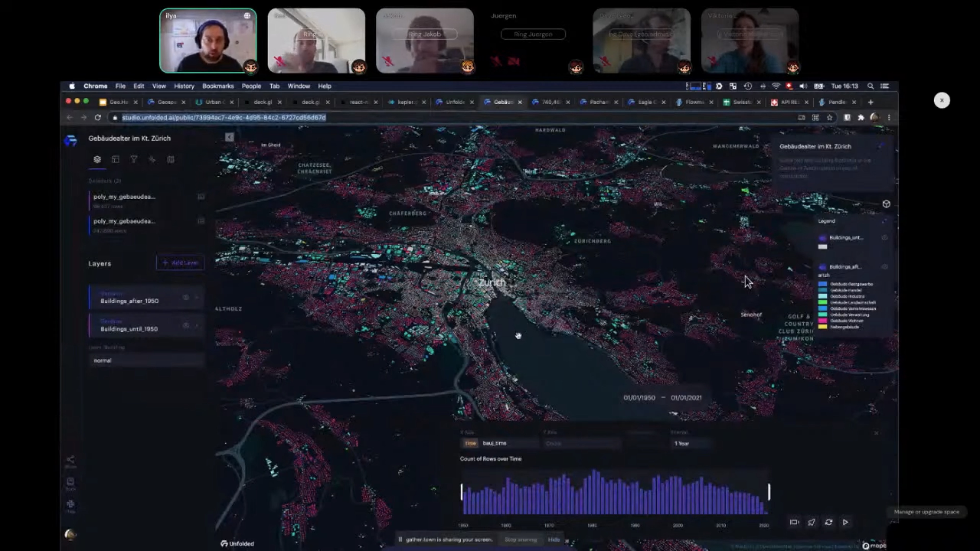Click the Manage or upgrade space button
Screen dimensions: 980x551
pyautogui.click(x=926, y=512)
